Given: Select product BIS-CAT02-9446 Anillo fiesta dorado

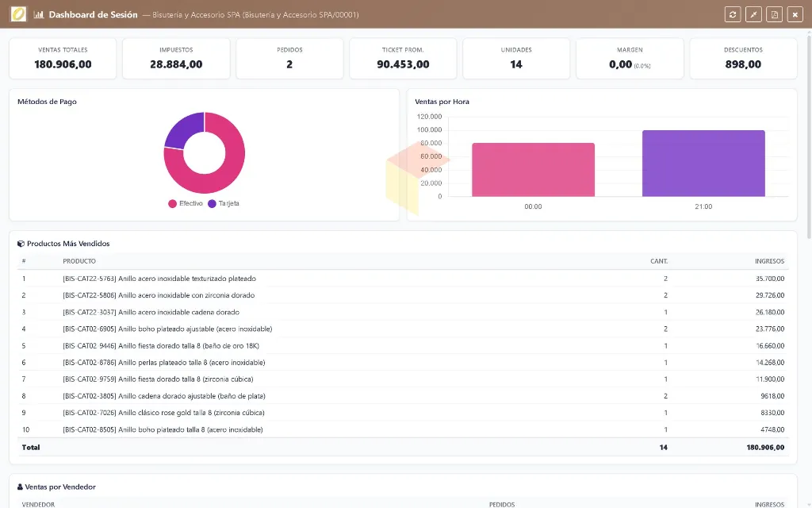Looking at the screenshot, I should coord(403,346).
